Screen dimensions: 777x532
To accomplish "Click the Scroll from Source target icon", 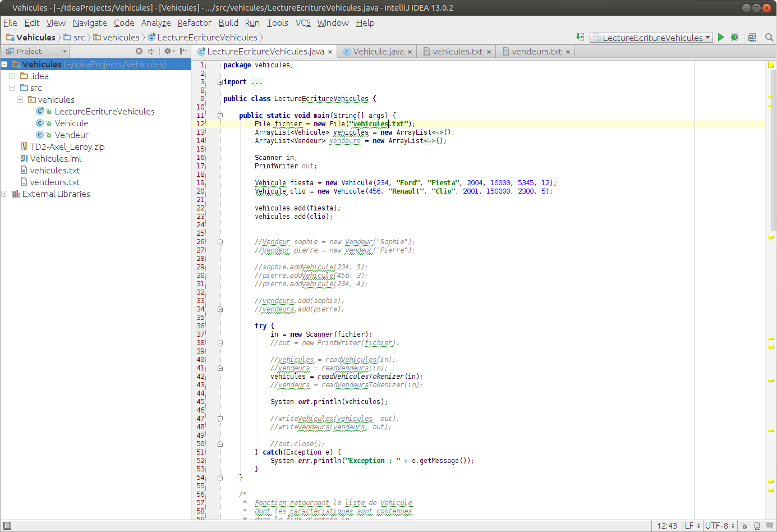I will (139, 51).
